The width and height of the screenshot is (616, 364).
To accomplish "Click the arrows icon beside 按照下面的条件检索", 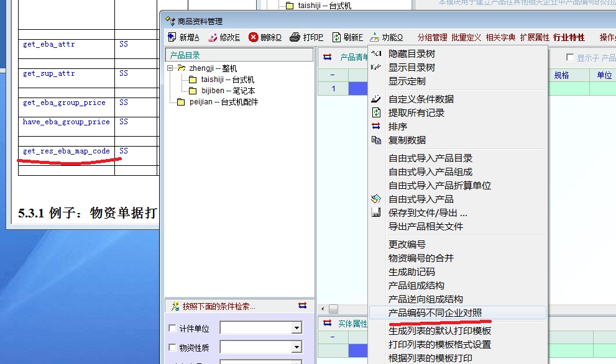I will [302, 306].
